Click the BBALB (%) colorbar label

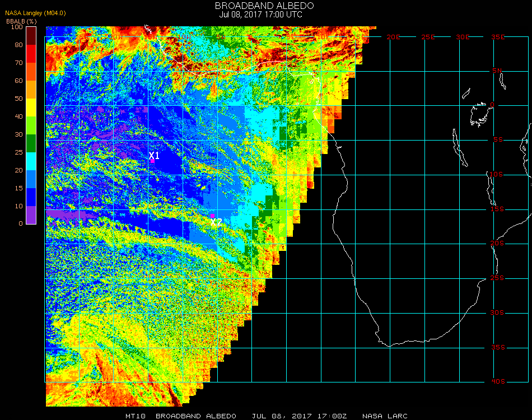(22, 21)
